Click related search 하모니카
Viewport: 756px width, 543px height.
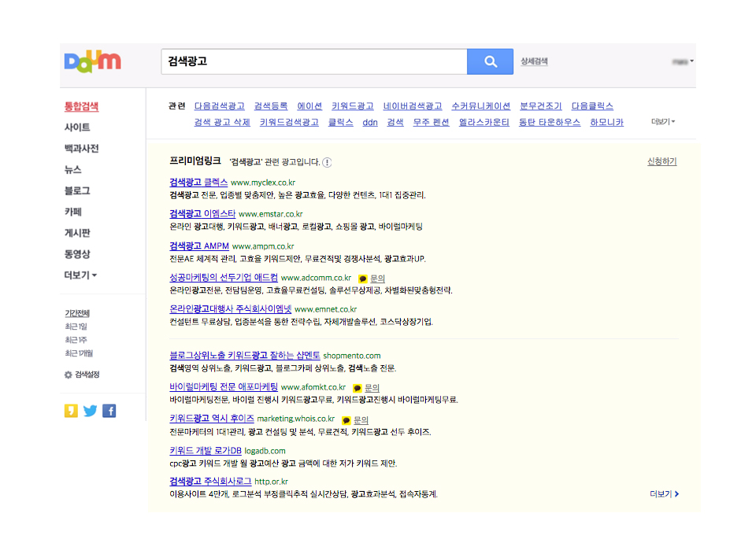point(607,123)
